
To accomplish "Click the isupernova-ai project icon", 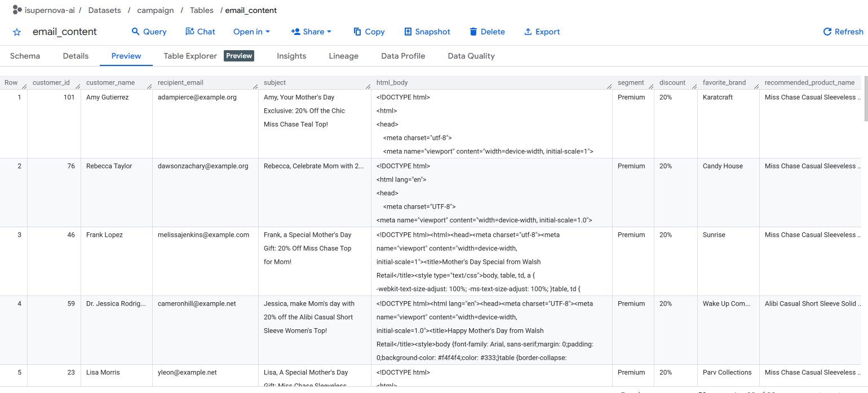I will tap(17, 10).
